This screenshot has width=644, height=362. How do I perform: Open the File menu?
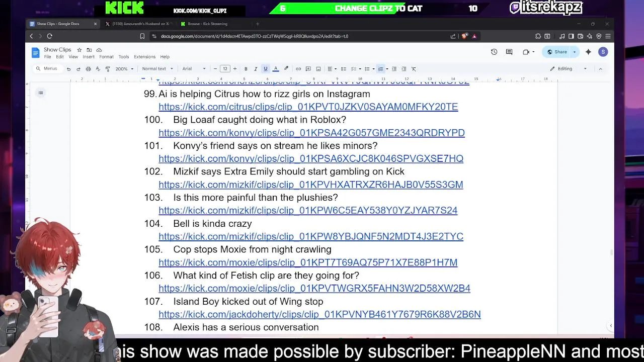[x=47, y=57]
